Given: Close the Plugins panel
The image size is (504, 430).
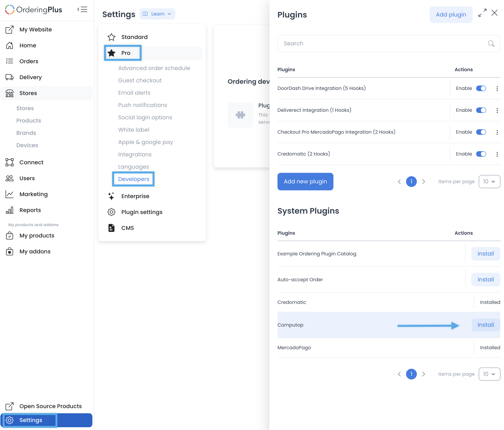Looking at the screenshot, I should coord(494,13).
